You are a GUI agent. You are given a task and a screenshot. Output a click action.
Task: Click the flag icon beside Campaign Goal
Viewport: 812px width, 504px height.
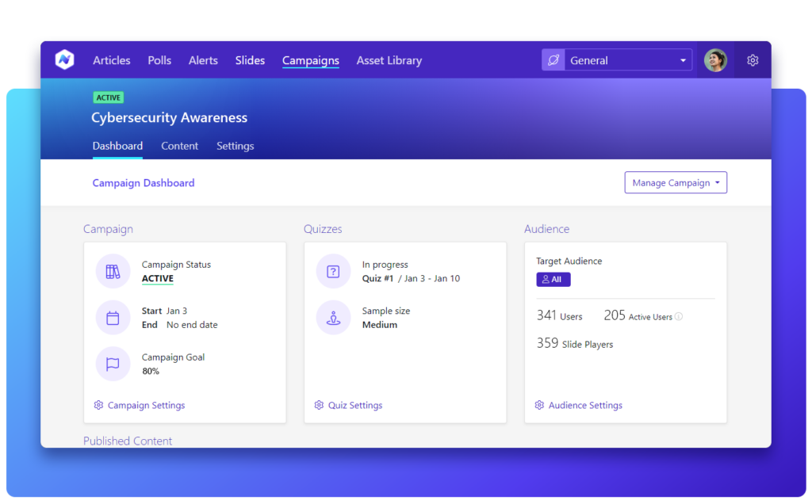[x=113, y=364]
